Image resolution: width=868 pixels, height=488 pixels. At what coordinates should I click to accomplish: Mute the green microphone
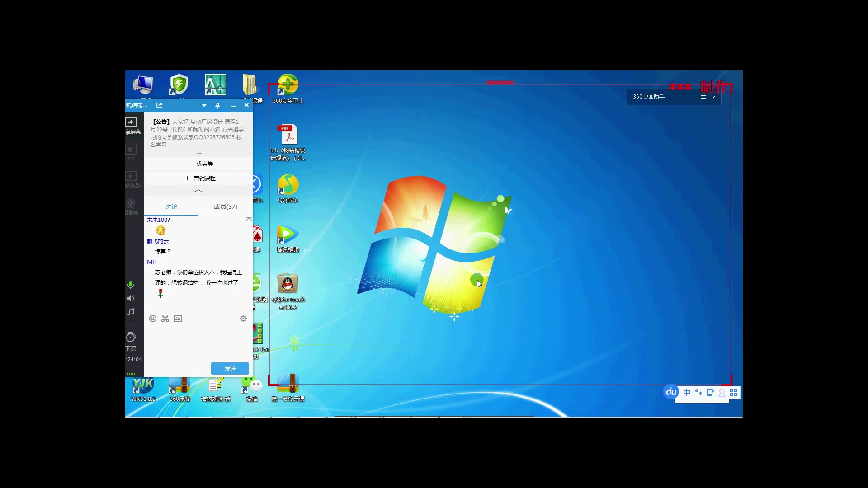coord(131,285)
